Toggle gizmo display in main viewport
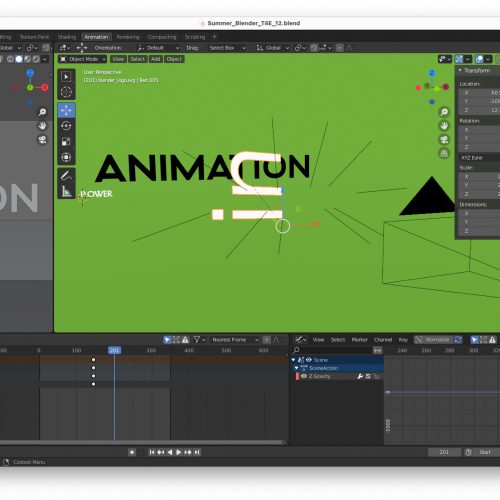Image resolution: width=500 pixels, height=500 pixels. click(459, 59)
